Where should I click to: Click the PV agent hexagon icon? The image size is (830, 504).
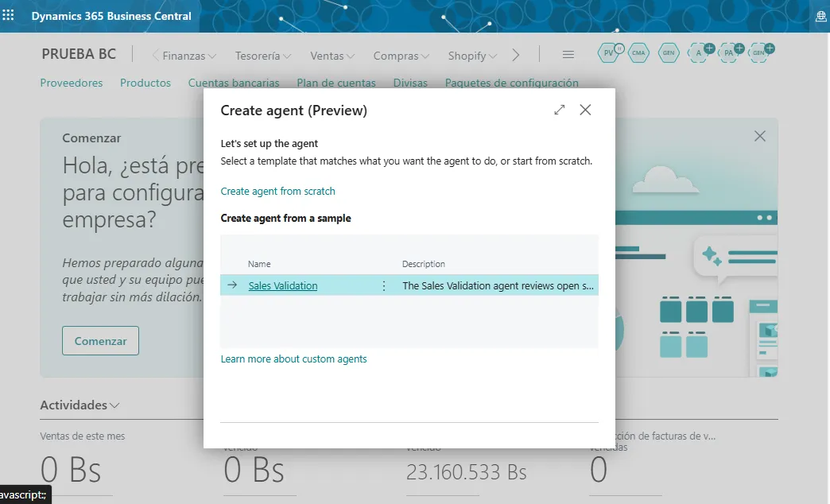[609, 53]
